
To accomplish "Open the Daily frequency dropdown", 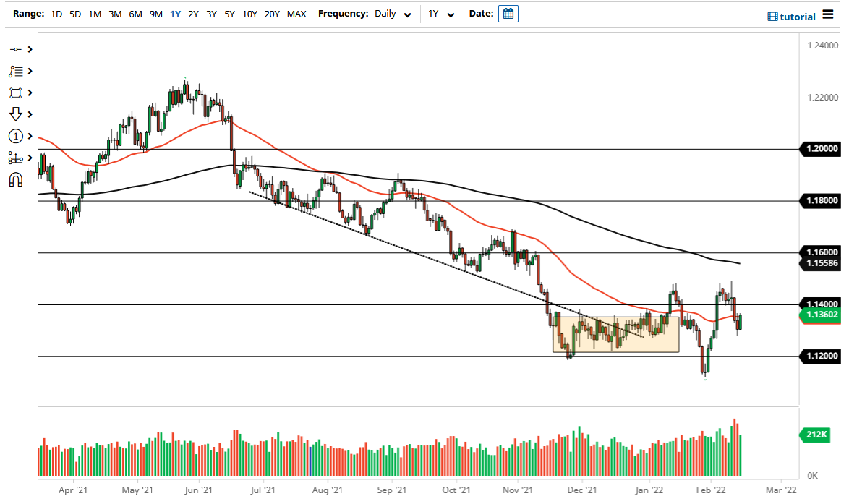I will [x=392, y=13].
